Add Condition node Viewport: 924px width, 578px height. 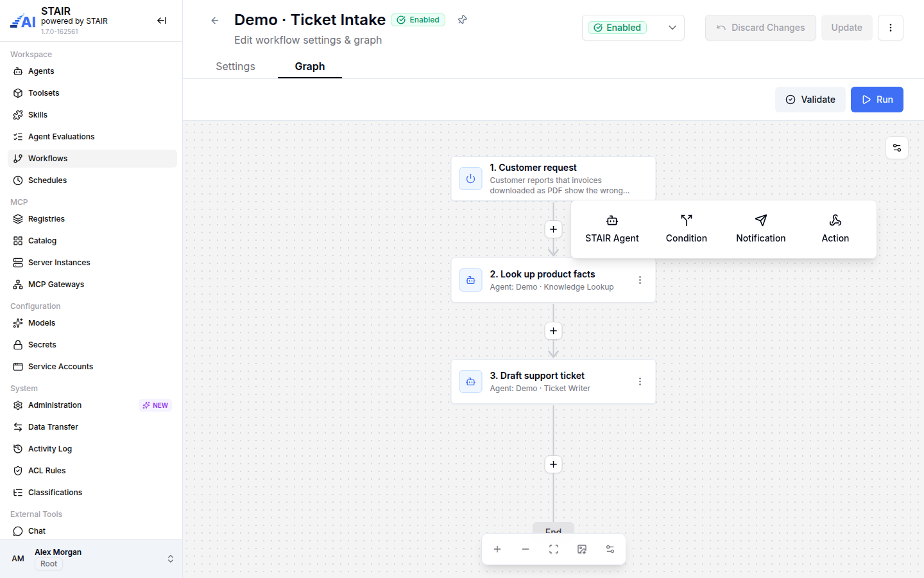pos(687,229)
